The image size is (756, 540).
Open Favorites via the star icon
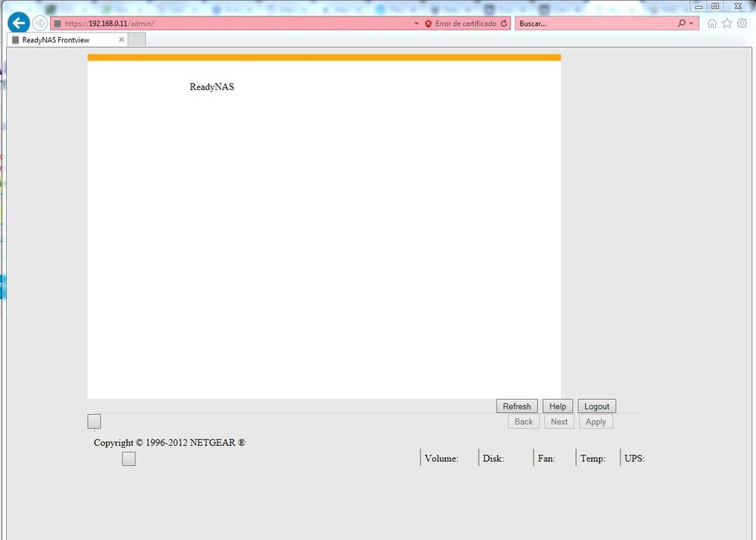(726, 23)
